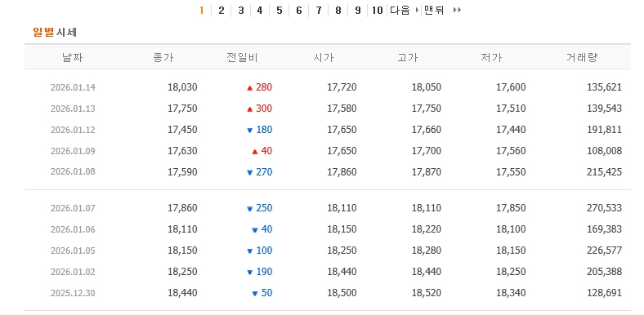Click the 거래량 column header
This screenshot has width=644, height=315.
[582, 57]
